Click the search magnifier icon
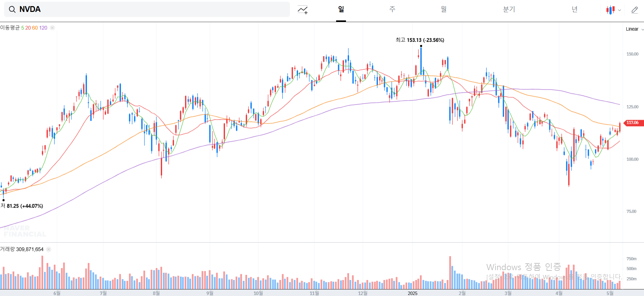 (x=12, y=10)
